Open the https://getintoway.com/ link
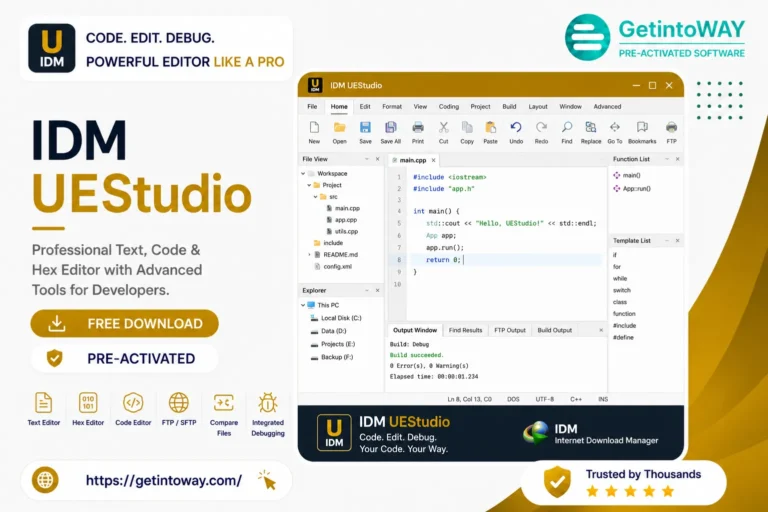The image size is (768, 512). pos(164,480)
